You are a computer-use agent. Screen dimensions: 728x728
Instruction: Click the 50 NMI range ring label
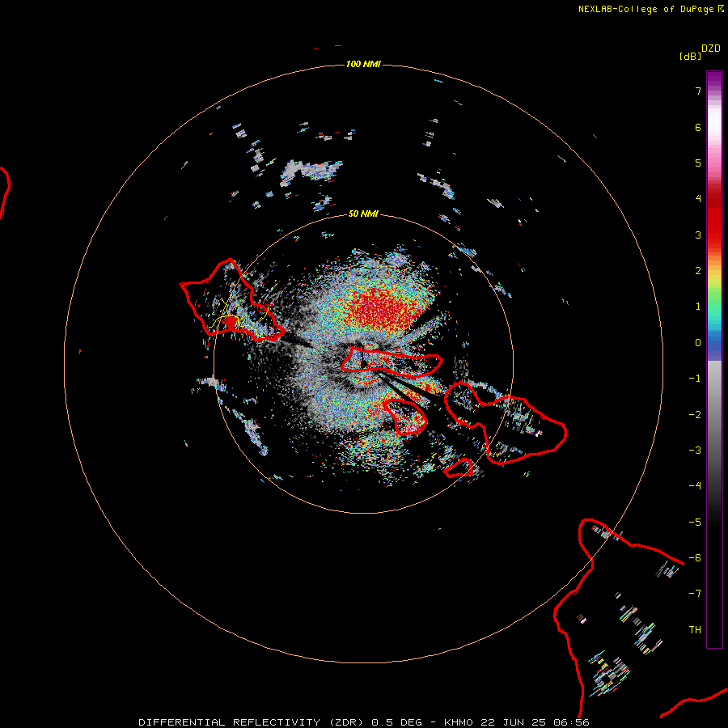[363, 214]
